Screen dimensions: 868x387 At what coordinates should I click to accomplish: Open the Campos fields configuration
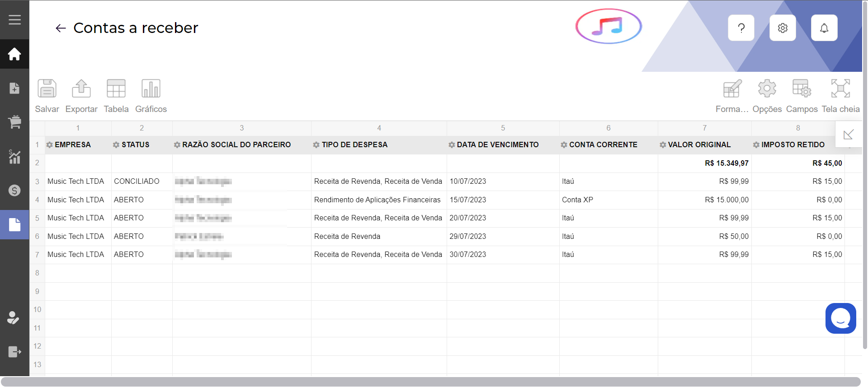point(802,89)
